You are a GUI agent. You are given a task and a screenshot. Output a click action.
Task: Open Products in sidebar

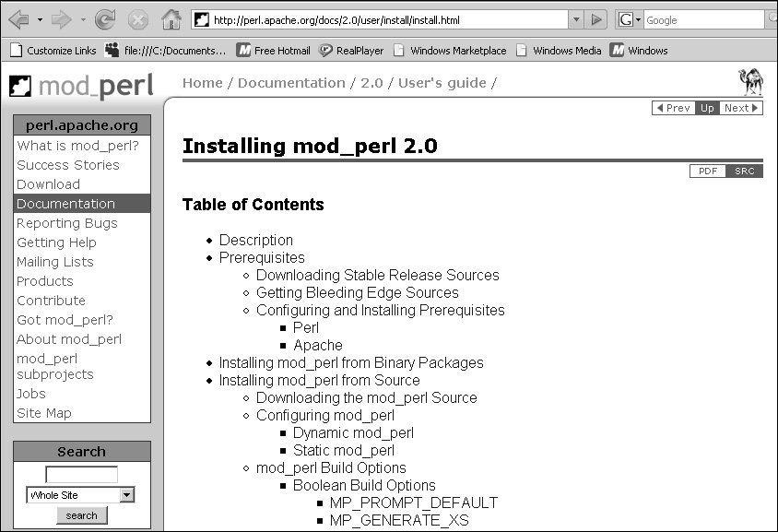pyautogui.click(x=44, y=281)
